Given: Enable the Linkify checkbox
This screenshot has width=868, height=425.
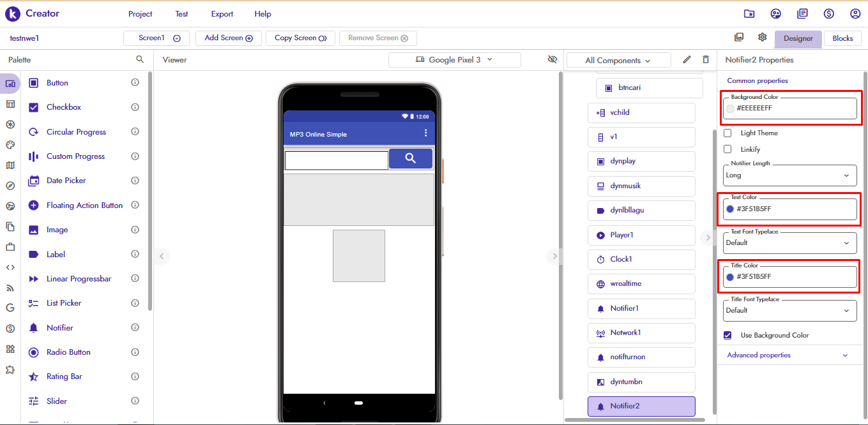Looking at the screenshot, I should 727,149.
